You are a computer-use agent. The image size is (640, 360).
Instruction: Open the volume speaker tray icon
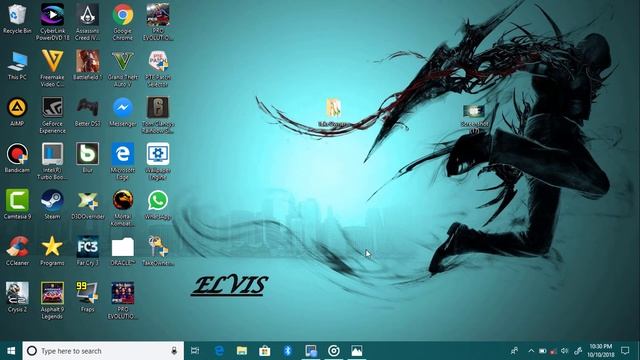coord(564,351)
